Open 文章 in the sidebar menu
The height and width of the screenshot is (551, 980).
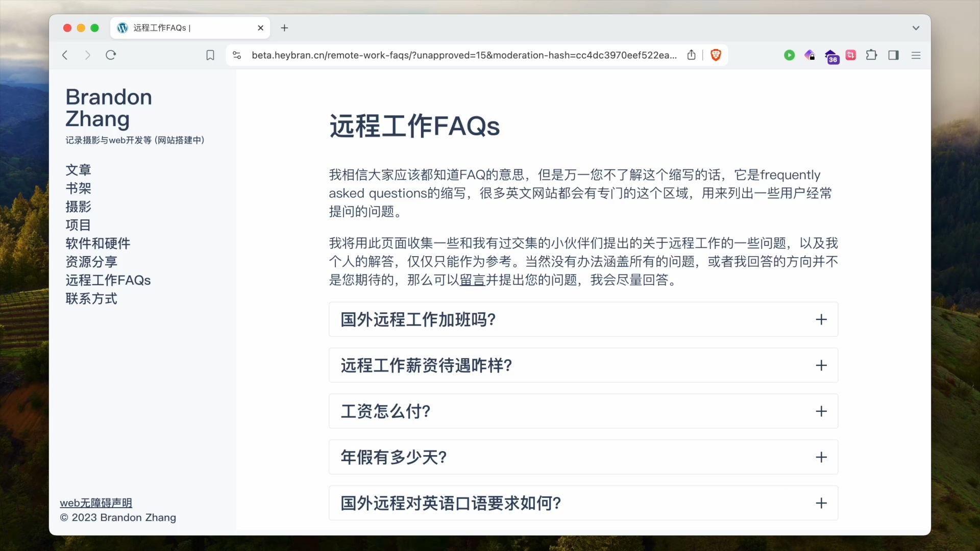click(78, 170)
